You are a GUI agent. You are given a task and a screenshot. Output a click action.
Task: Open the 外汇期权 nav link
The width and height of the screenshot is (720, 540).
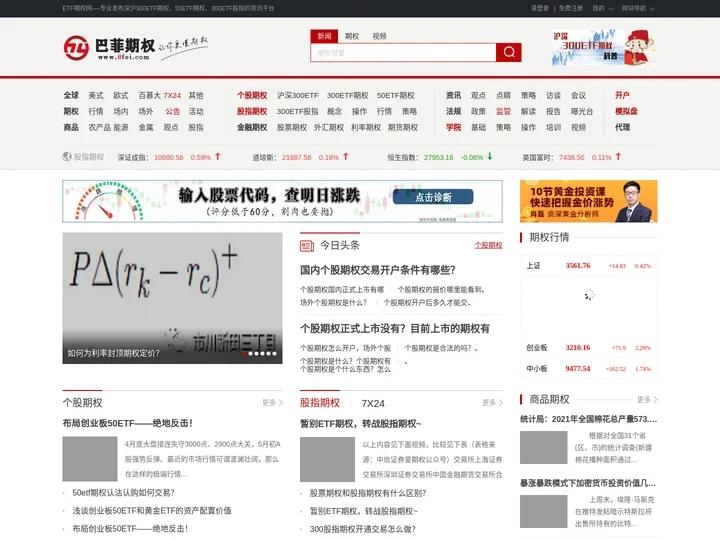(329, 127)
